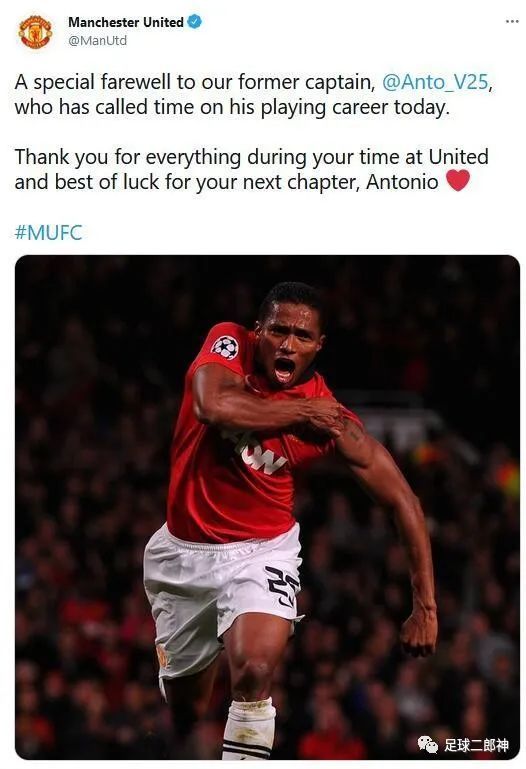Click the blue verified badge

(x=195, y=22)
